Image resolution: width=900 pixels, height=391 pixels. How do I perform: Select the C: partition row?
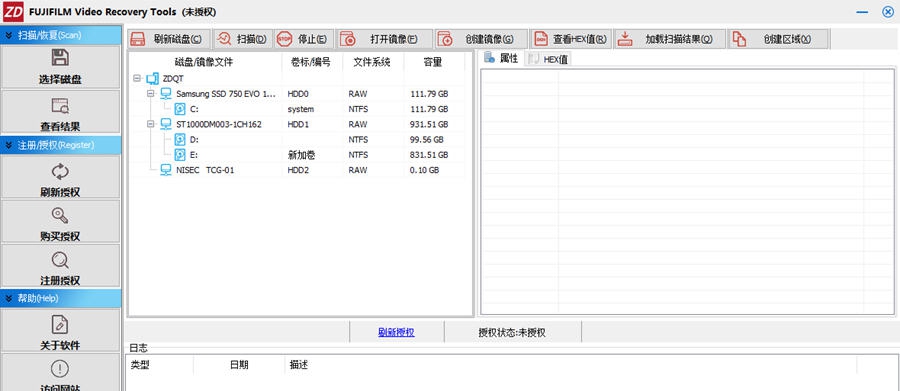296,109
